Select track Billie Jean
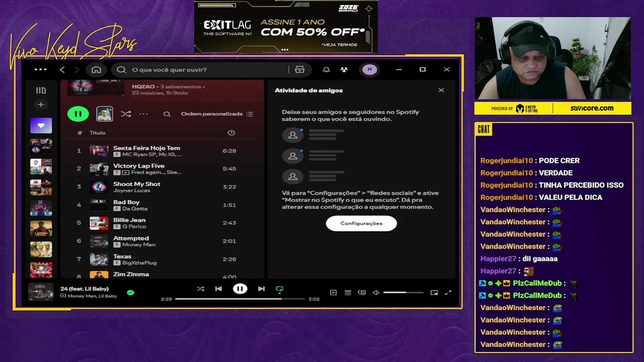 tap(129, 220)
